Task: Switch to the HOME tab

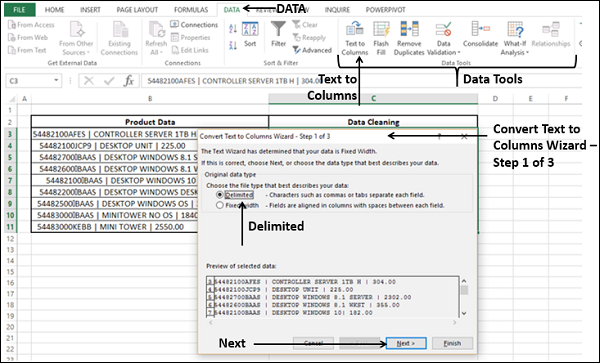Action: pyautogui.click(x=54, y=10)
